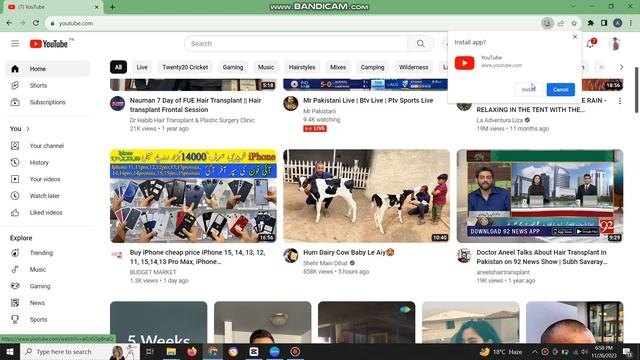Viewport: 640px width, 360px height.
Task: Open La Adventura Liza video options menu
Action: [620, 101]
